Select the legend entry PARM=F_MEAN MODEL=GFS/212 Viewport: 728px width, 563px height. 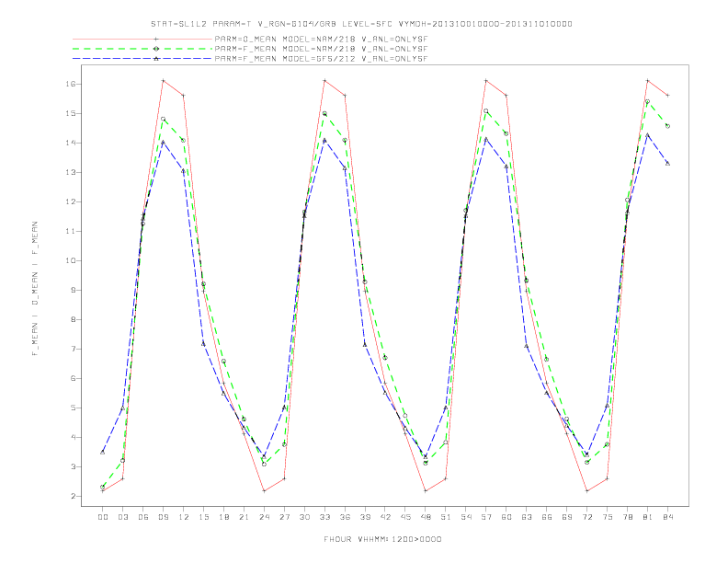321,59
